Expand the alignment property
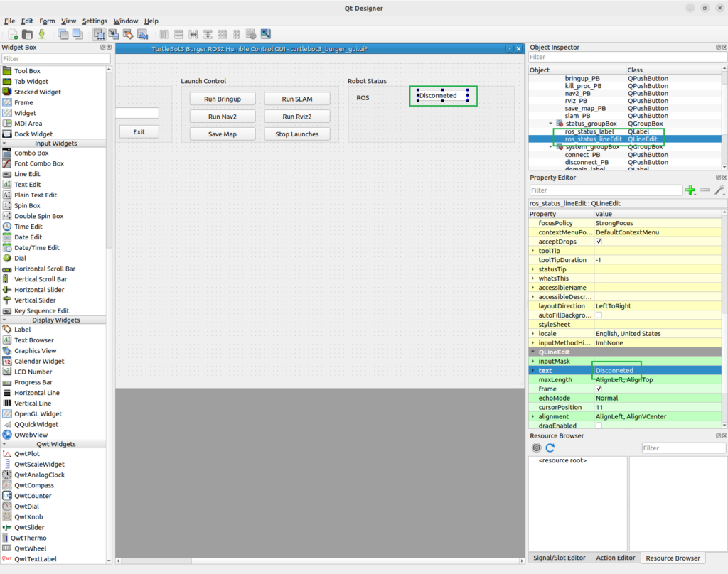This screenshot has width=728, height=574. [533, 416]
